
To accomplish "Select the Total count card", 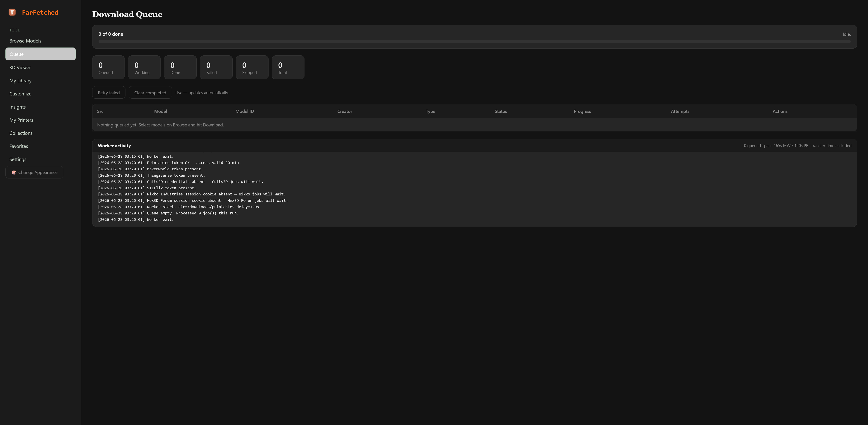I will (288, 67).
